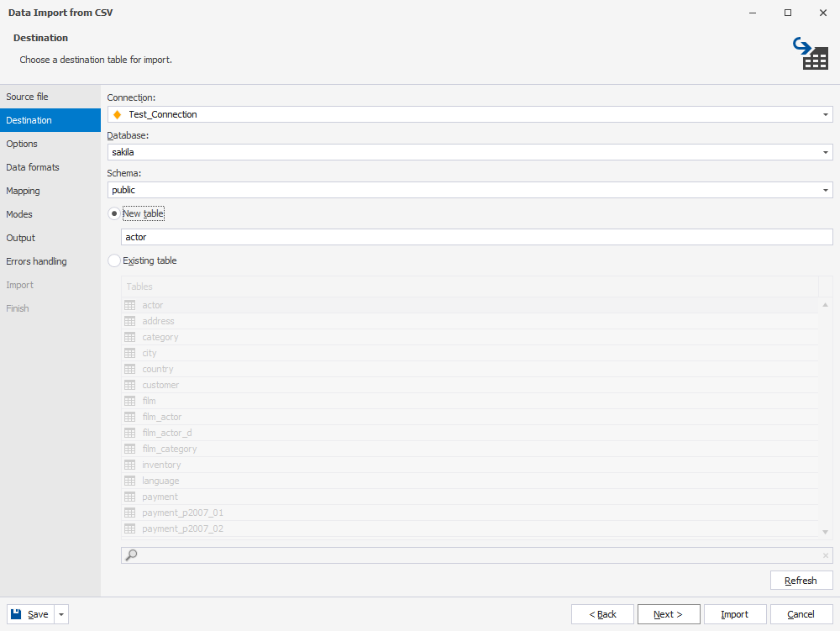Click the table search input field
The image size is (840, 631).
477,555
